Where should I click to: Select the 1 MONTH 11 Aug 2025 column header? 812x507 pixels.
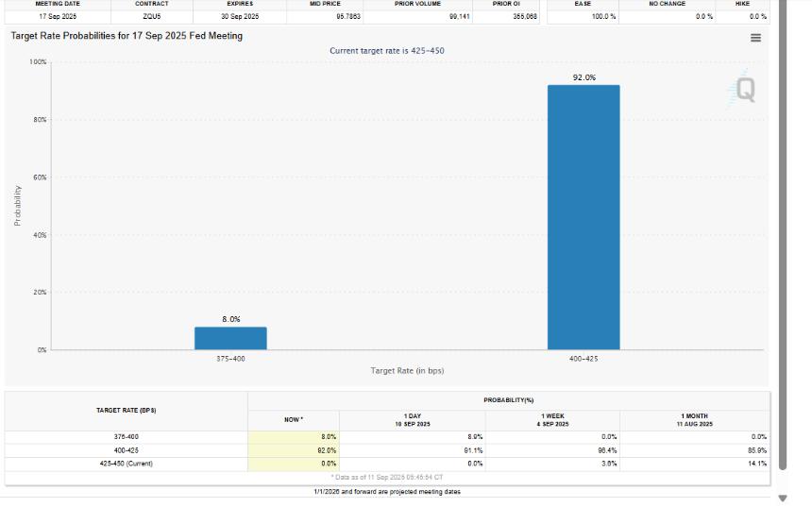pyautogui.click(x=694, y=420)
